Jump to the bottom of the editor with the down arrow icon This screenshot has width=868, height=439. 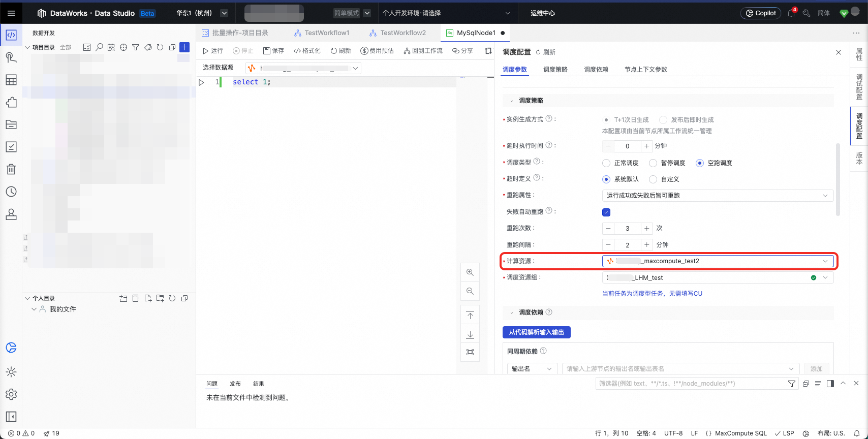point(470,334)
